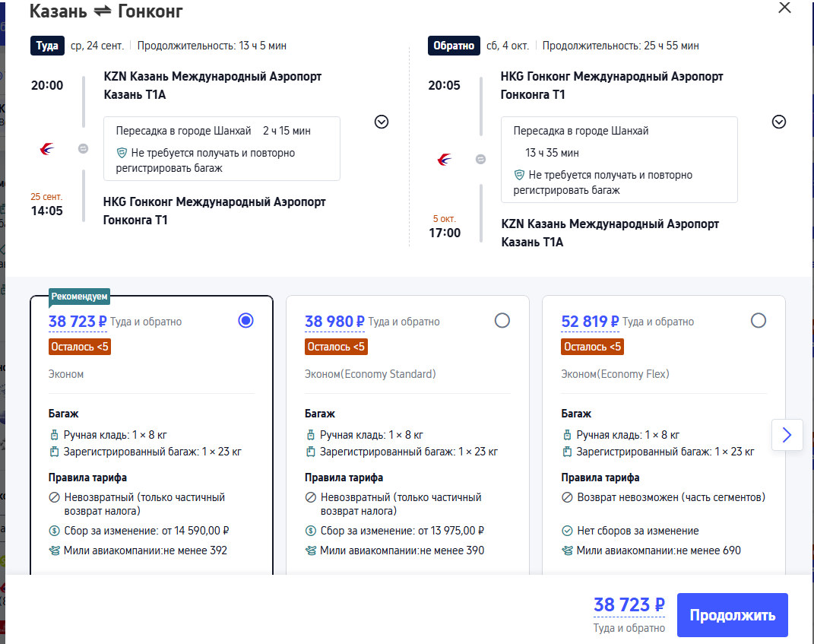This screenshot has height=644, width=814.
Task: Close the flight details dialog
Action: click(x=785, y=8)
